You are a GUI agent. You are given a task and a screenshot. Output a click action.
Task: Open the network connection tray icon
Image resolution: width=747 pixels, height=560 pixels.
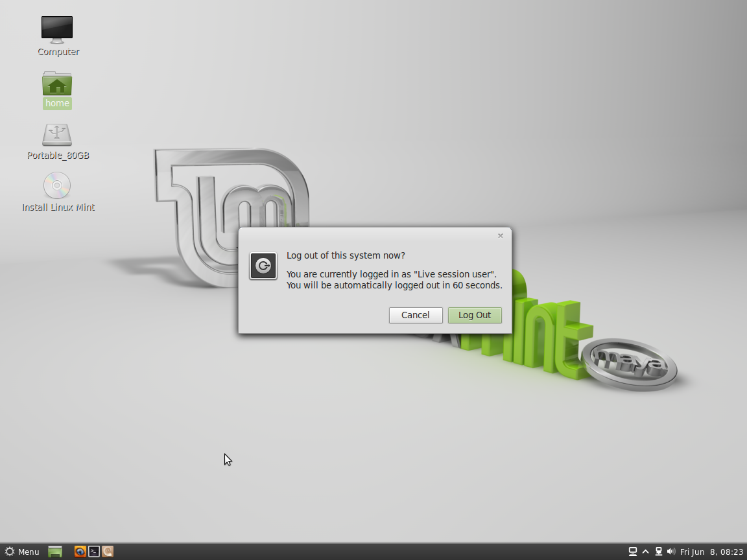click(x=658, y=552)
